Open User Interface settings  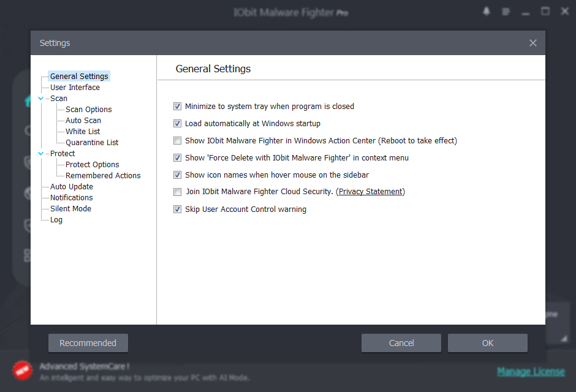click(x=75, y=88)
